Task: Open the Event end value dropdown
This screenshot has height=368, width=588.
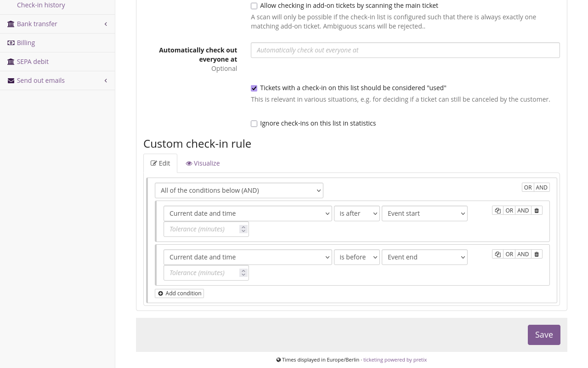Action: click(x=424, y=257)
